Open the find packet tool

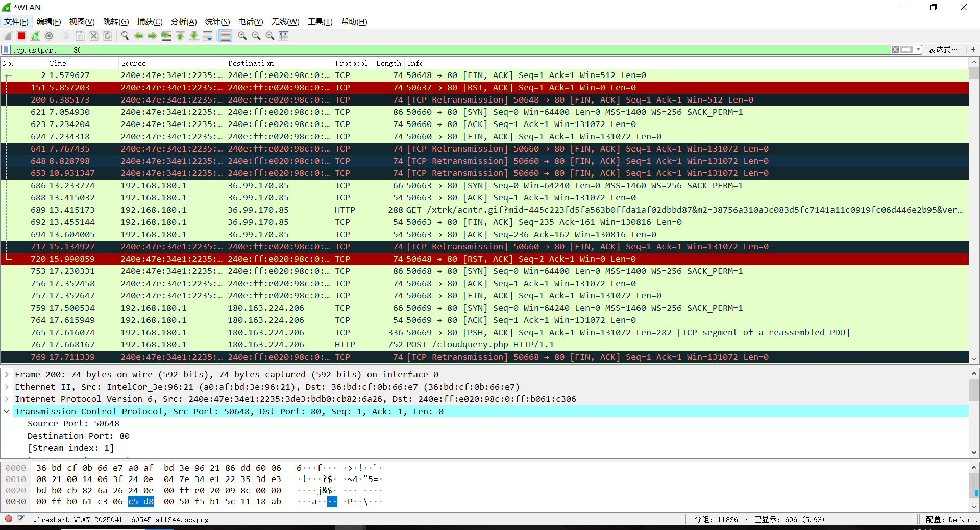pyautogui.click(x=125, y=35)
